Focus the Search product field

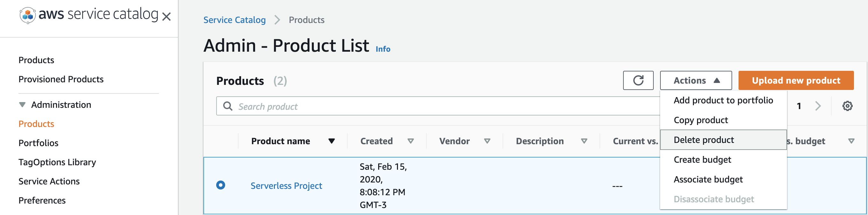(x=438, y=106)
